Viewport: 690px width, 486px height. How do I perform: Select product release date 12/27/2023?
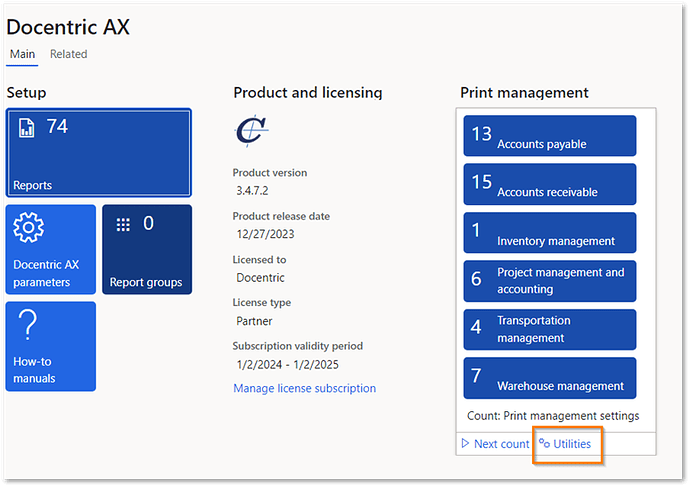265,234
